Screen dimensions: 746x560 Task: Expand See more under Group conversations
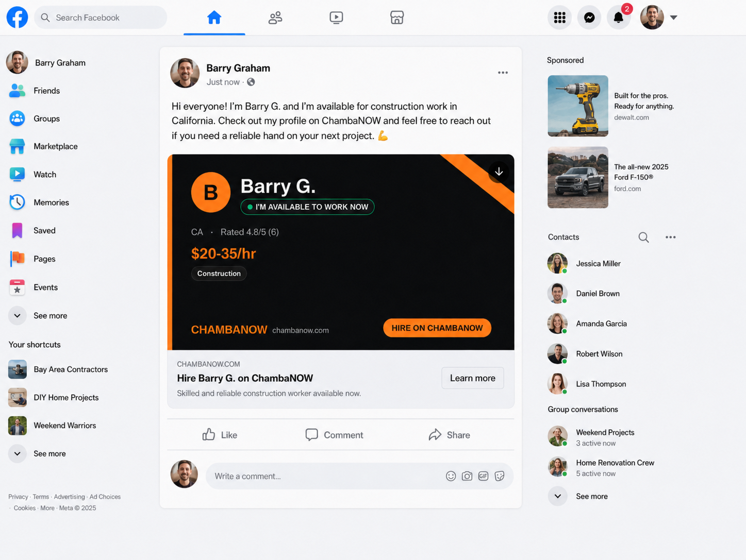click(x=578, y=496)
